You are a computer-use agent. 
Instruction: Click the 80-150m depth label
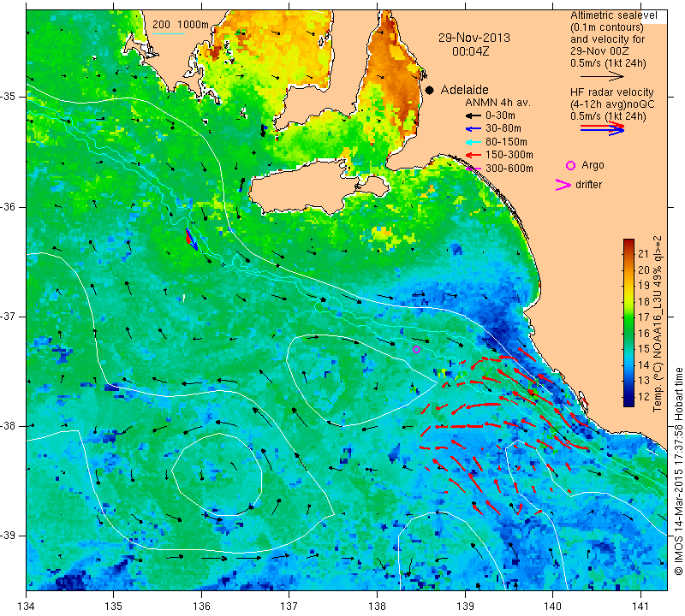tap(506, 142)
